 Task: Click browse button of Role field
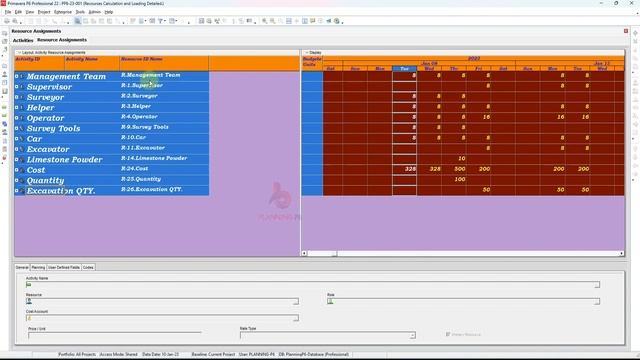click(597, 302)
